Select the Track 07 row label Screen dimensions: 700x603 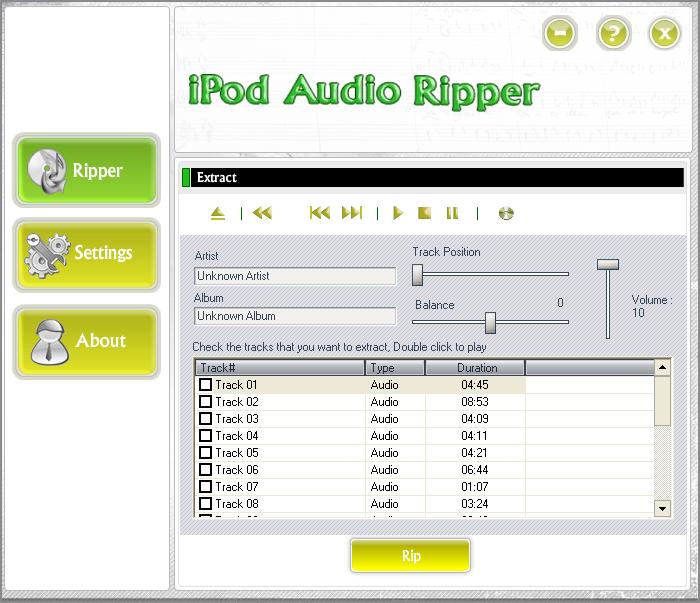tap(237, 487)
